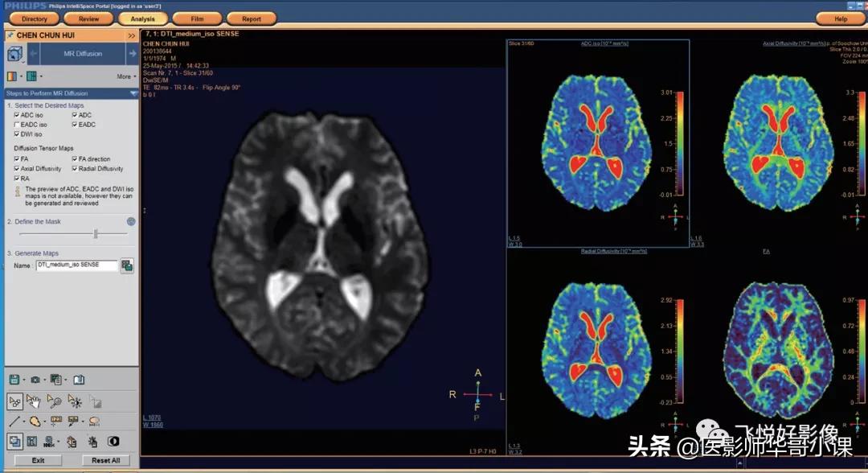
Task: Open the save icon dropdown arrow
Action: [24, 380]
